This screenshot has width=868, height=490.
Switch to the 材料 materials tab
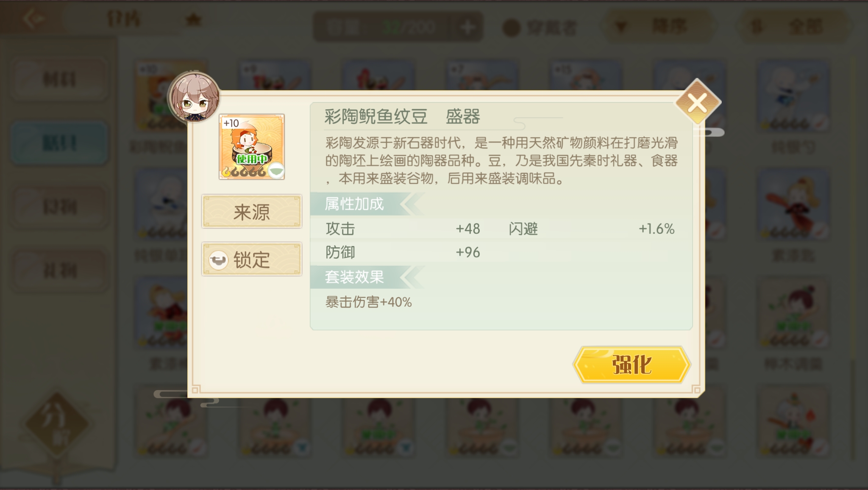click(x=59, y=80)
